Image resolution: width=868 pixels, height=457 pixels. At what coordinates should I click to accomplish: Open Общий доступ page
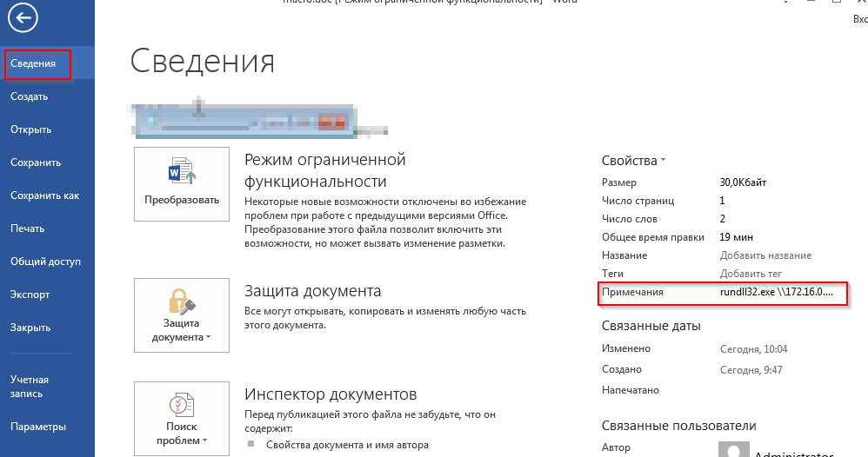point(45,262)
